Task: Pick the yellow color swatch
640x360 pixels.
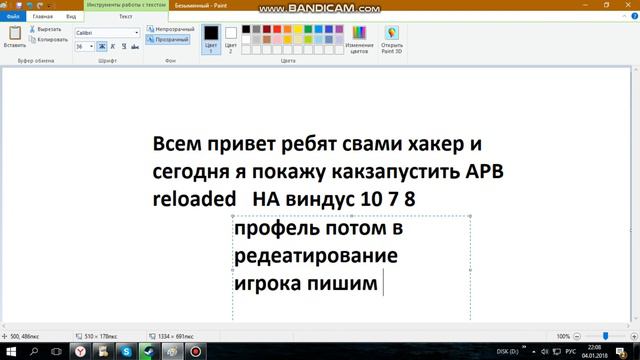Action: click(x=298, y=29)
